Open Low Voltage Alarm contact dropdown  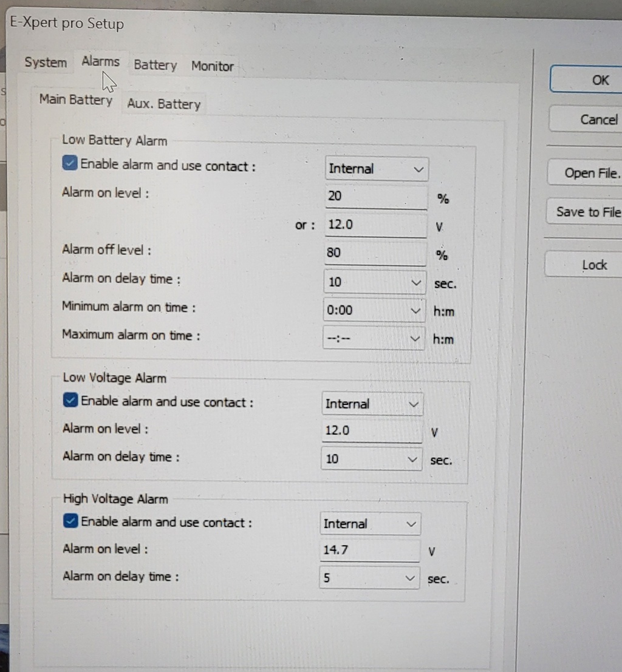(372, 404)
